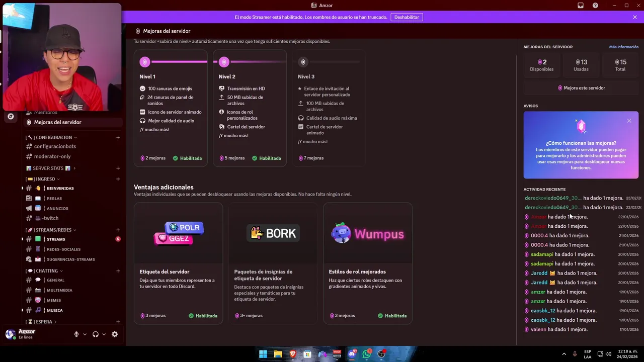This screenshot has width=644, height=362.
Task: Toggle deafen with the headphones icon
Action: coord(96,334)
